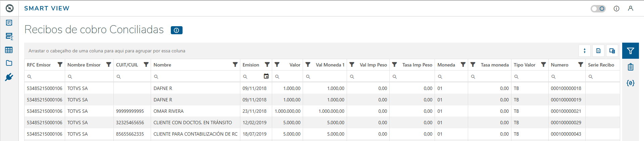Export the grid to XLSX
Image resolution: width=644 pixels, height=141 pixels.
pos(598,51)
